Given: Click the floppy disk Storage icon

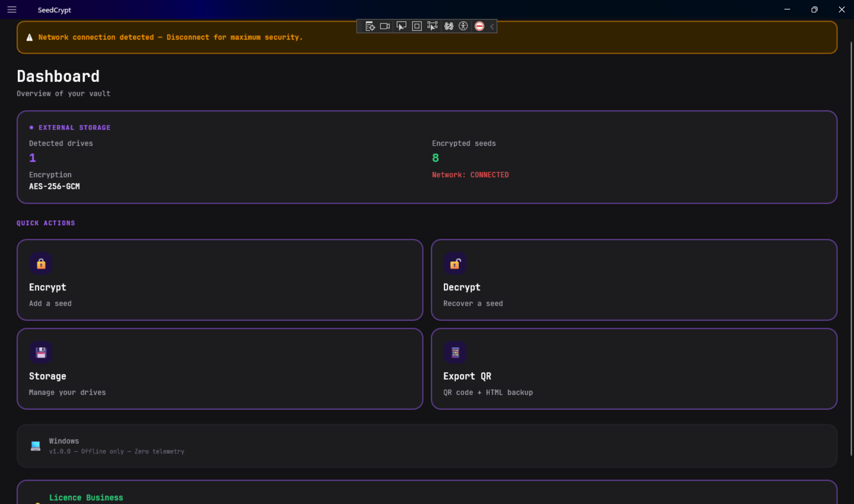Looking at the screenshot, I should click(x=41, y=352).
